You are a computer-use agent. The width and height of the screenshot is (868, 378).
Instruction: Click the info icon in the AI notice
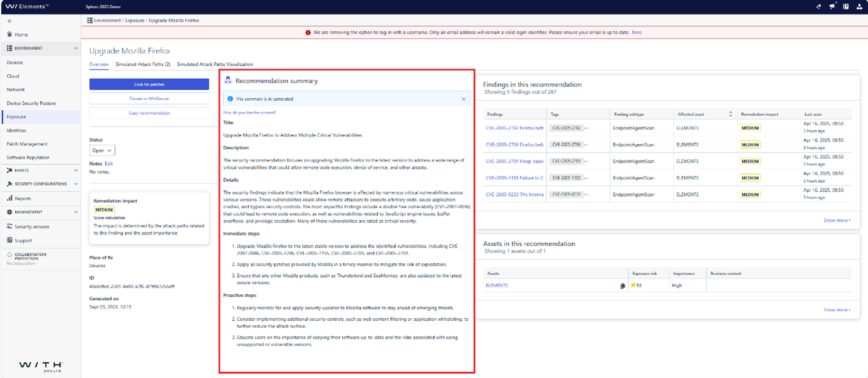click(x=230, y=99)
